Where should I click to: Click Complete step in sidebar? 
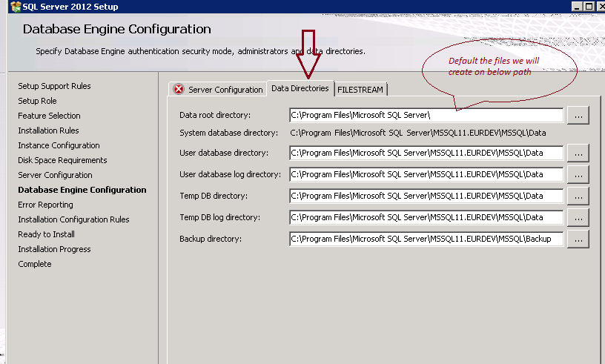35,264
